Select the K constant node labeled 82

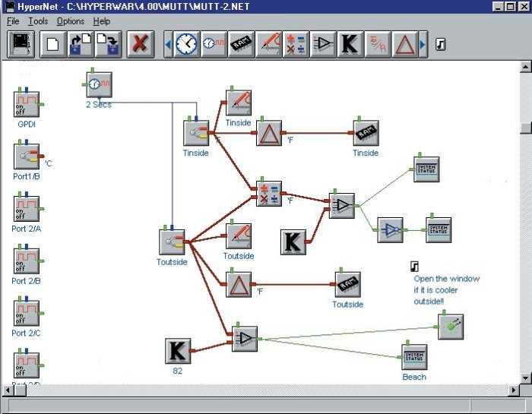[x=177, y=352]
